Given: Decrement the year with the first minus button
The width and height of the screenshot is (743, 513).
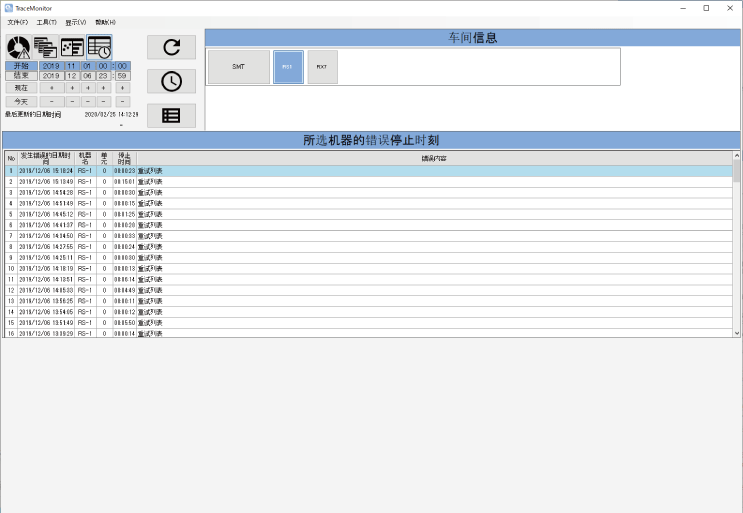Looking at the screenshot, I should (x=52, y=101).
